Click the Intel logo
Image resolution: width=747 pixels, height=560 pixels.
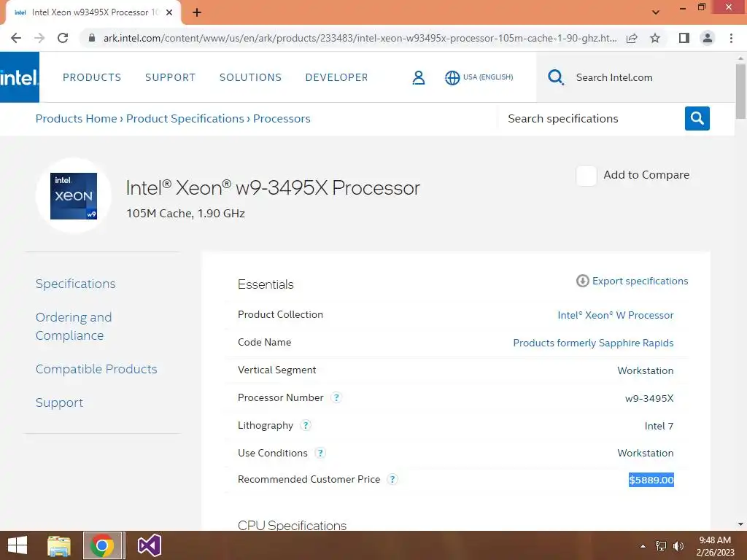tap(20, 77)
